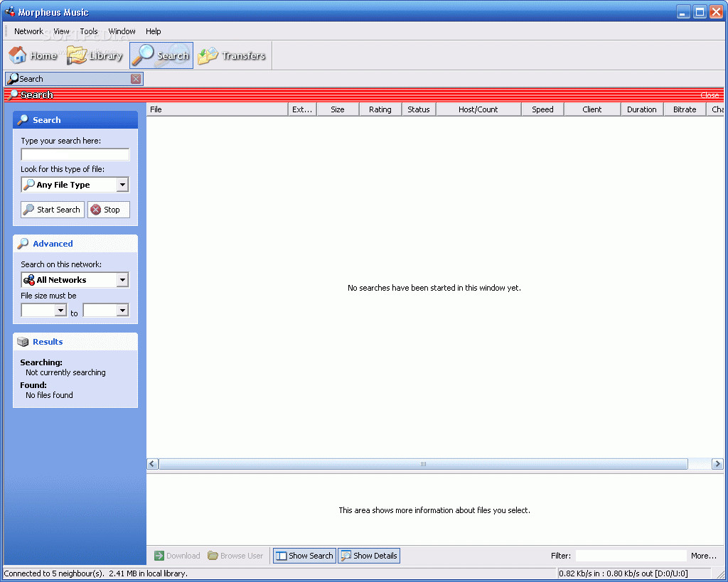Close the Search tab with red X
Viewport: 728px width, 582px height.
(136, 79)
